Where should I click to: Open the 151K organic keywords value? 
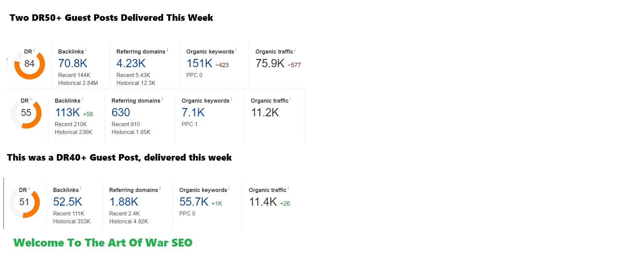click(x=199, y=63)
